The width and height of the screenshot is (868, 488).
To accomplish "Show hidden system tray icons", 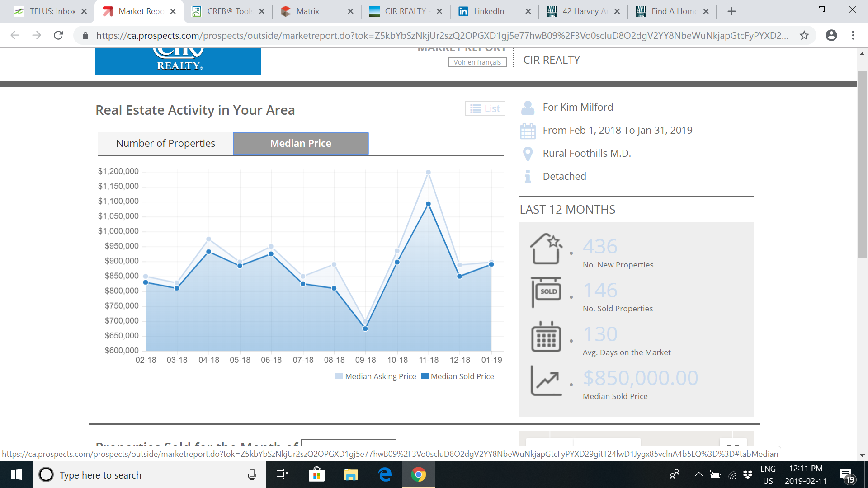I will [698, 474].
